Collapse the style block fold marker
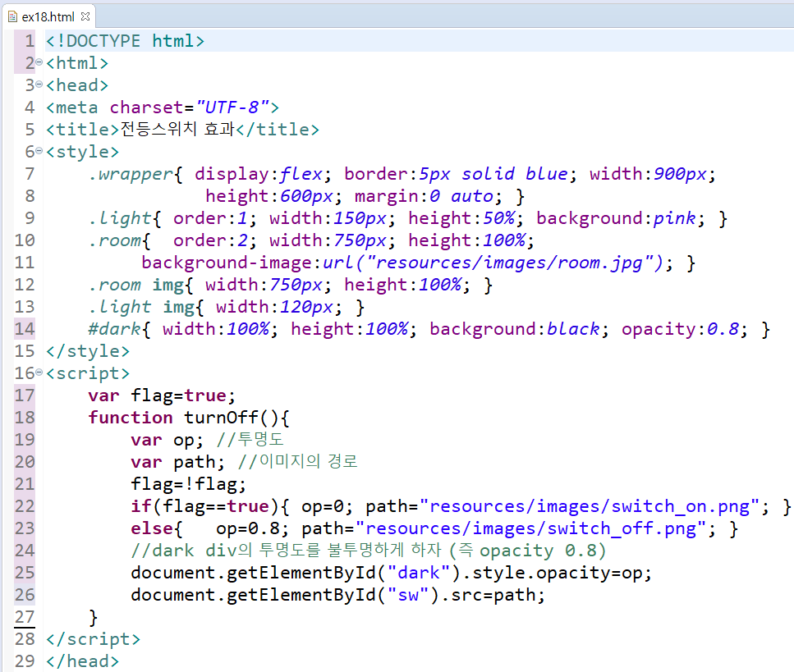This screenshot has width=794, height=672. (39, 151)
